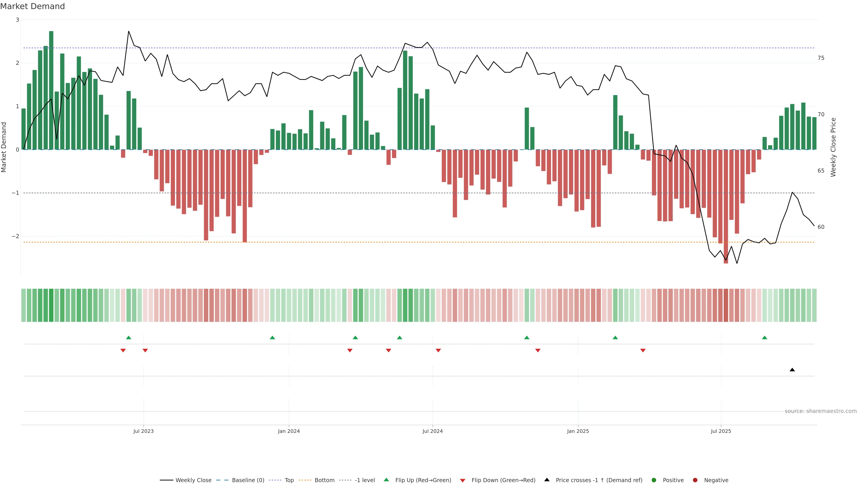Click the black price-cross marker triangle
This screenshot has width=868, height=488.
tap(792, 370)
